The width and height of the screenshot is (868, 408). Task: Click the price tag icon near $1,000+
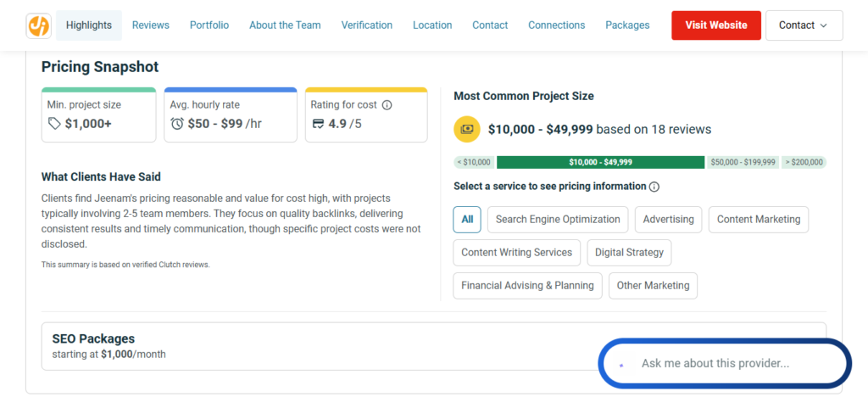(54, 124)
